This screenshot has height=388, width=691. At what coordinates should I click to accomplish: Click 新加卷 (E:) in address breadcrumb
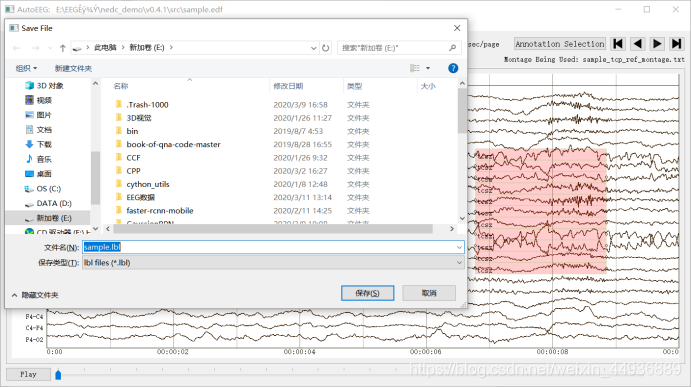point(147,48)
